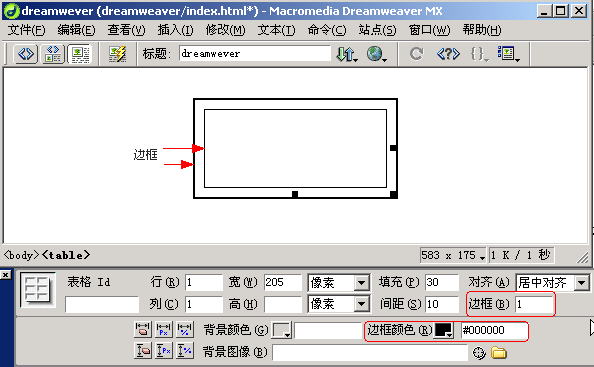Screen dimensions: 594x367
Task: Open Code Navigation braces icon
Action: click(x=479, y=54)
